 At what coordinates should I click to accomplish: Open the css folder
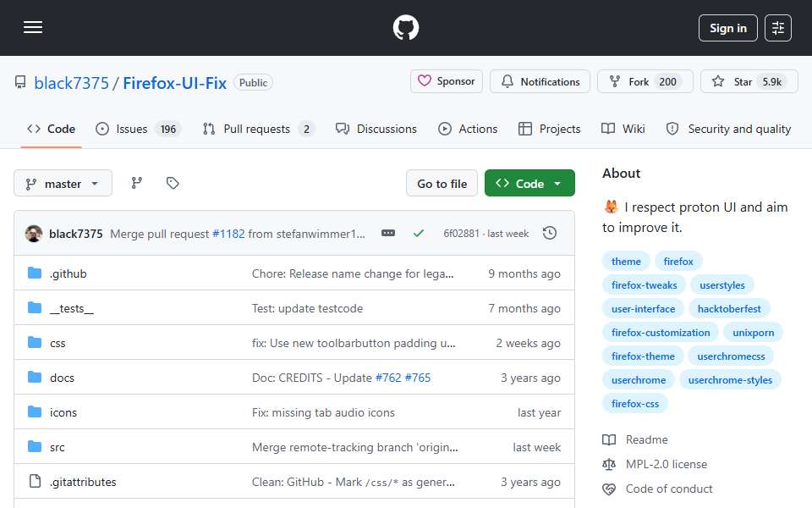click(x=58, y=343)
